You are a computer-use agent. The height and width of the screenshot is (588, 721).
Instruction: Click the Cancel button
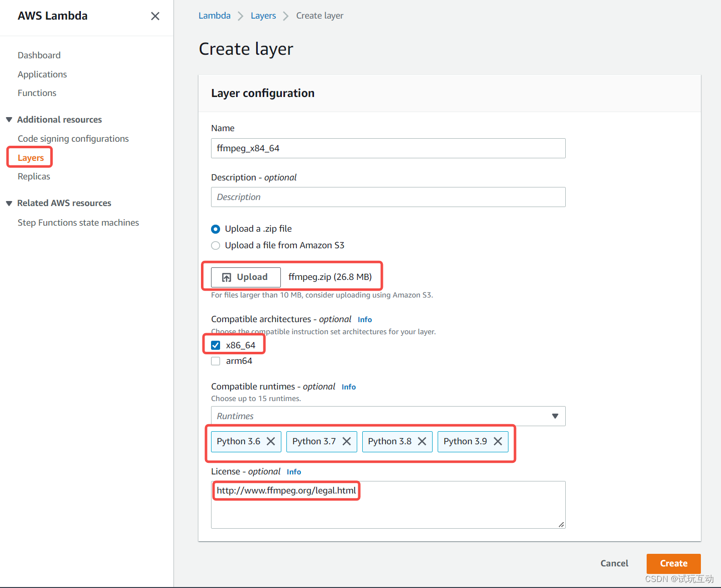(x=614, y=563)
